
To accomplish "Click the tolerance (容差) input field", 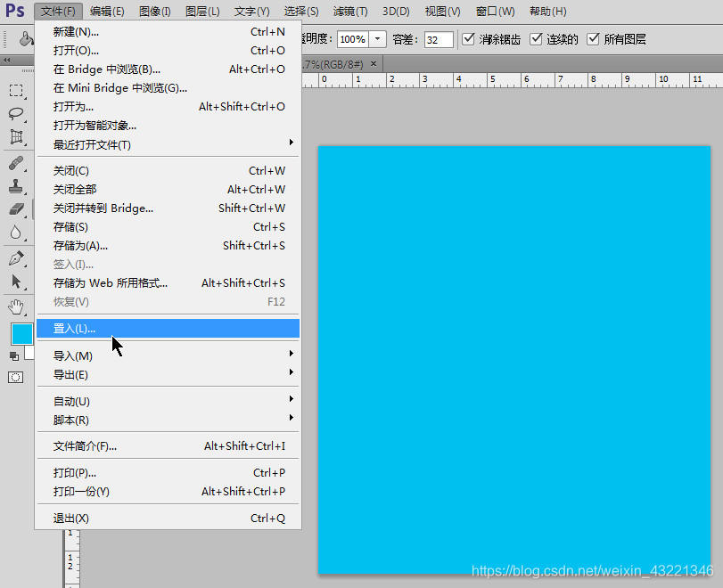I will pos(439,39).
